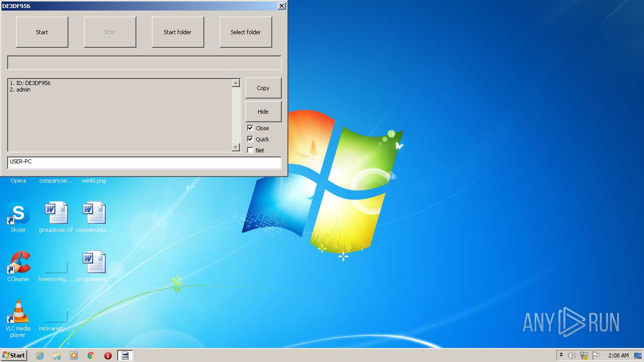Open the VLC media player shortcut
The width and height of the screenshot is (644, 362).
[x=18, y=319]
